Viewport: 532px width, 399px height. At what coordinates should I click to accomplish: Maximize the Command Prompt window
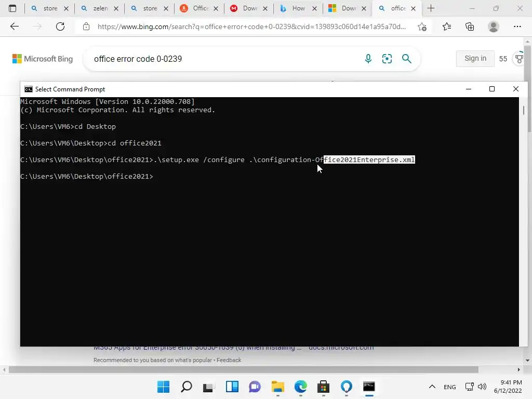[x=492, y=89]
